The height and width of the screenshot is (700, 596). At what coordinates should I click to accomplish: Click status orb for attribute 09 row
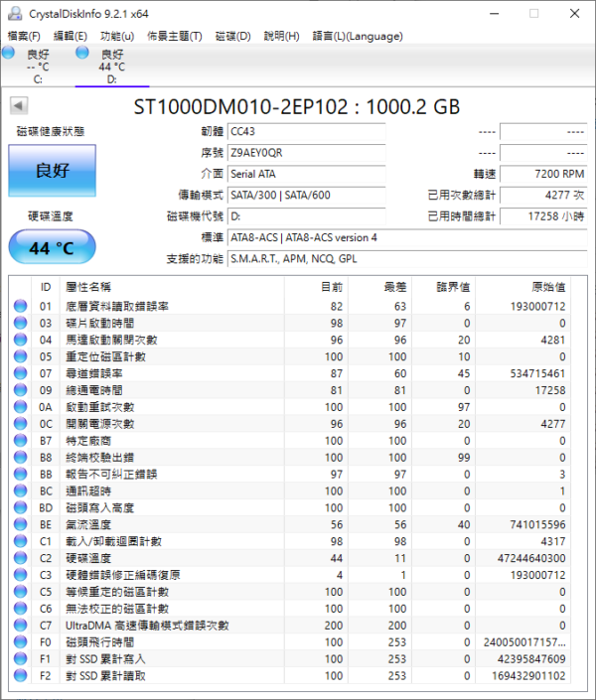[20, 390]
